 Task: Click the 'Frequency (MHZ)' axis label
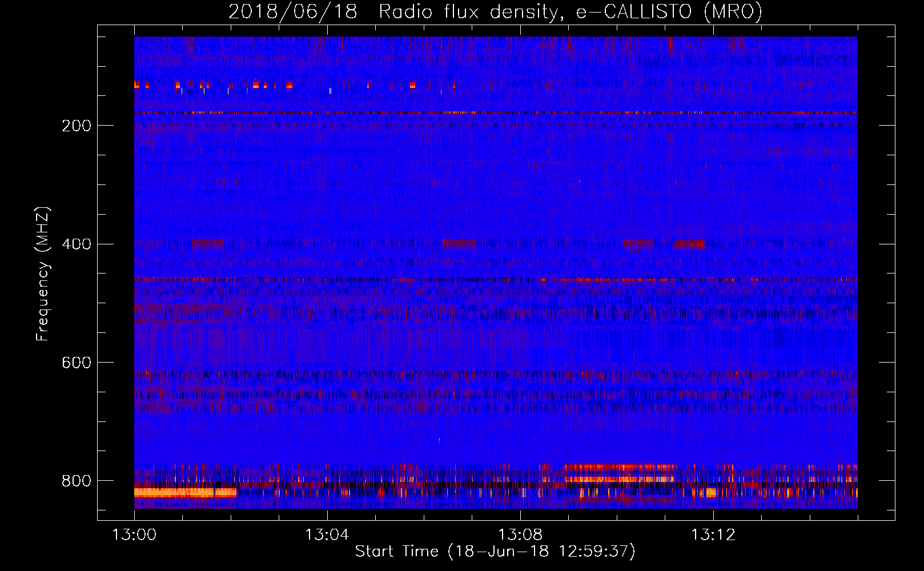tap(42, 274)
